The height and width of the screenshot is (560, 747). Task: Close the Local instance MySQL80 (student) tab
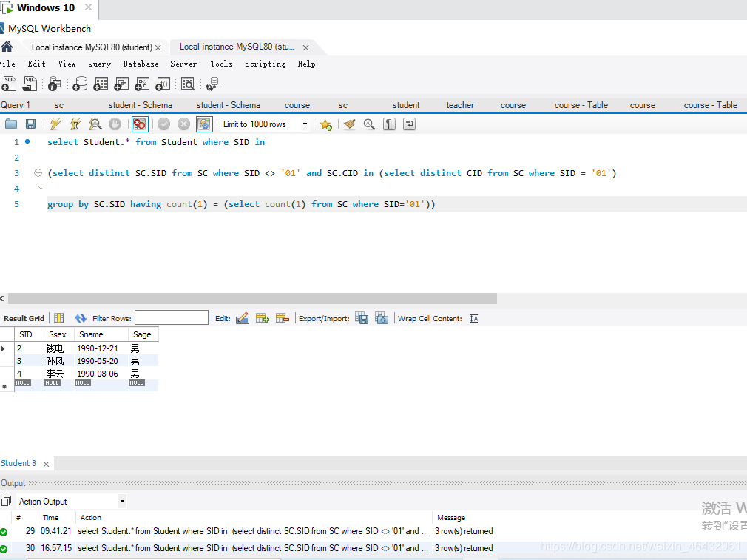click(158, 47)
